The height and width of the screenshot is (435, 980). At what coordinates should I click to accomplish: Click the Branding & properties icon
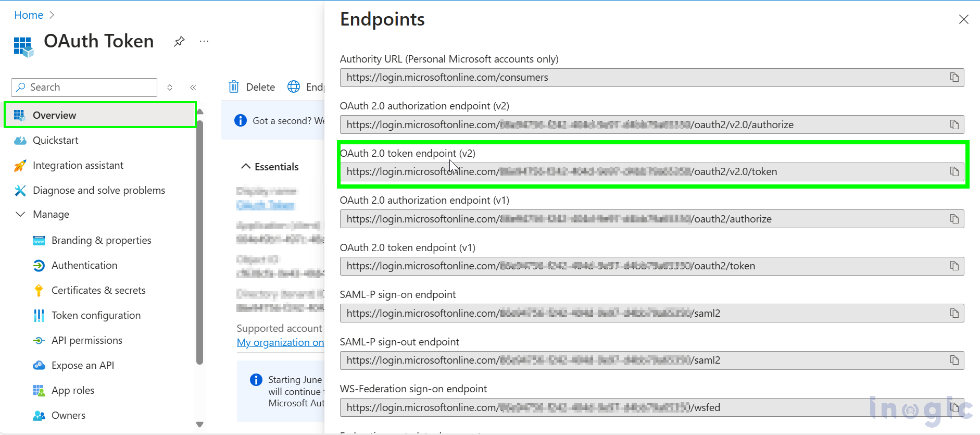pyautogui.click(x=39, y=241)
